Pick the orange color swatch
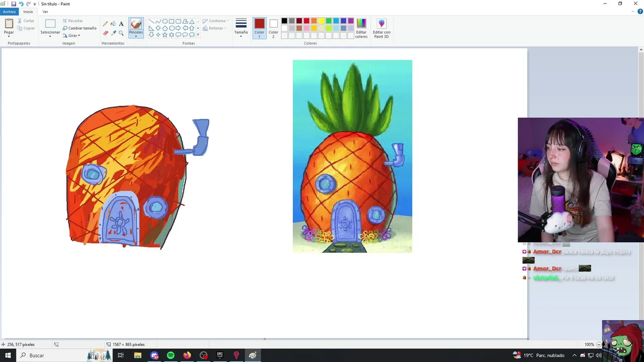Image resolution: width=644 pixels, height=362 pixels. 314,21
